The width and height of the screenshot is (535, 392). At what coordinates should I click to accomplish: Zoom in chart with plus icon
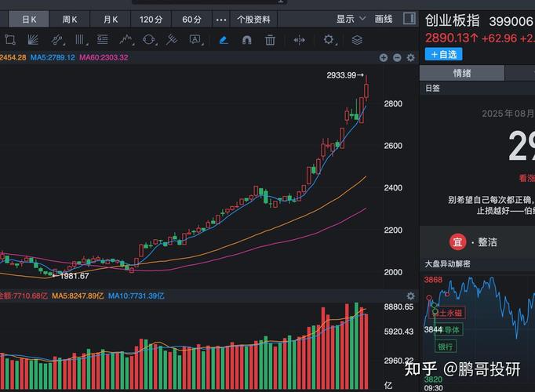(x=384, y=57)
